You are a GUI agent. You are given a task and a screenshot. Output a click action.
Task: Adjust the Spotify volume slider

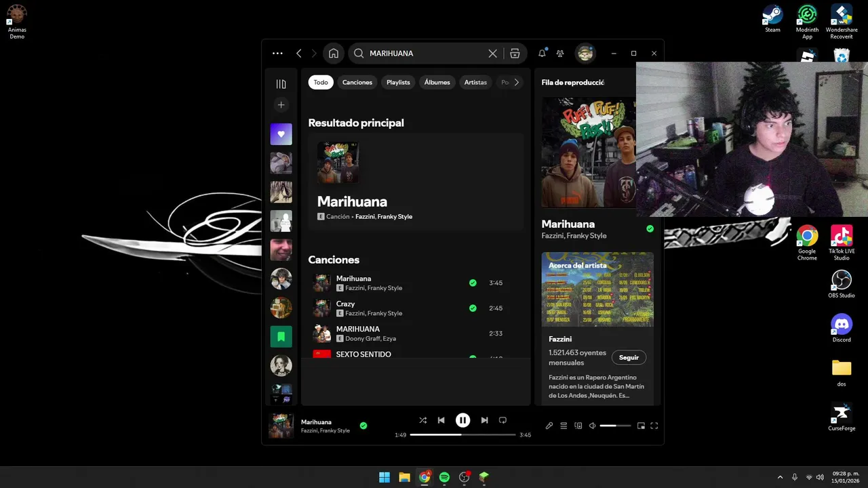[616, 426]
